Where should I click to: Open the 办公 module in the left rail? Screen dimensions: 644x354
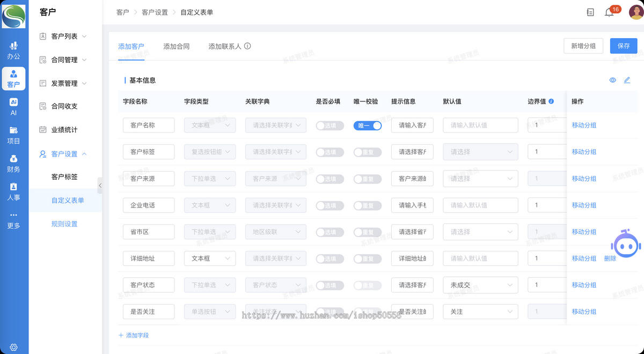click(13, 50)
